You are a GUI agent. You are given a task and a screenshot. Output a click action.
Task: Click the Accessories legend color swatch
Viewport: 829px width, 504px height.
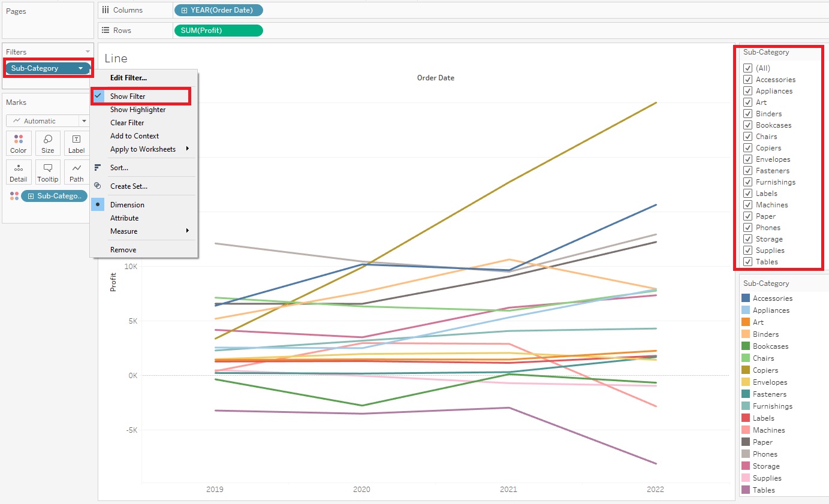click(x=746, y=298)
